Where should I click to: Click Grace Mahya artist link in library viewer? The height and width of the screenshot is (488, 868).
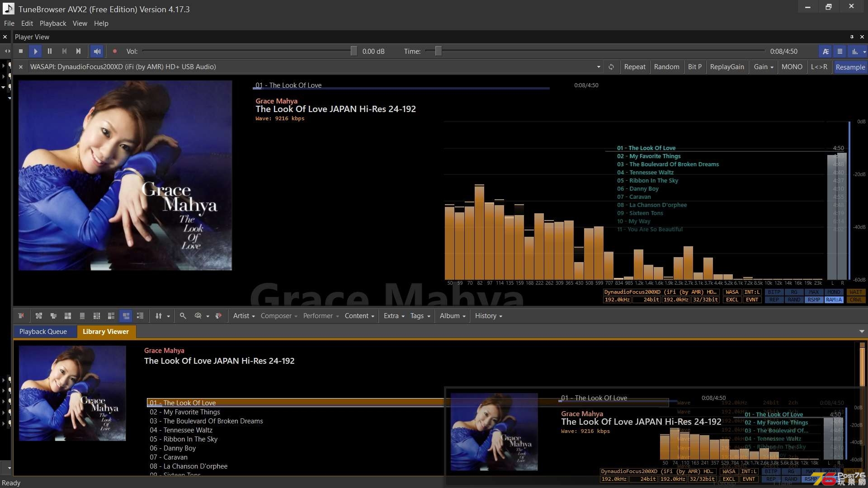(164, 351)
